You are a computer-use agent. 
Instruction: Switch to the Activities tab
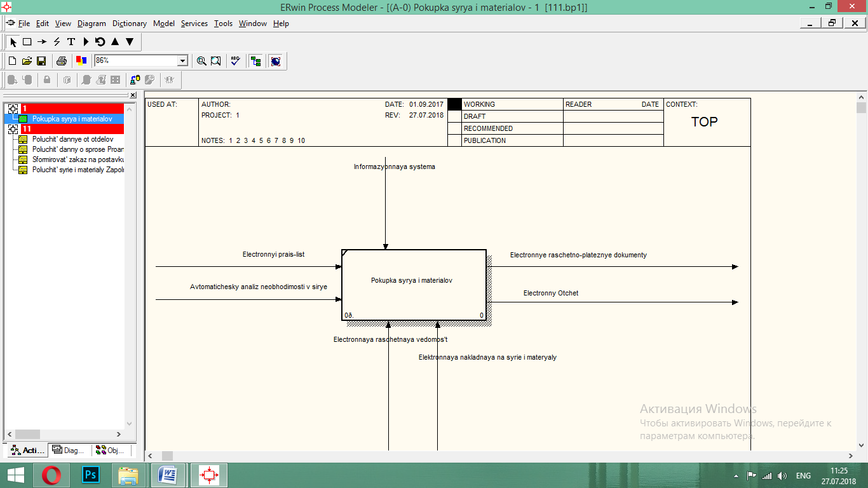[x=27, y=450]
